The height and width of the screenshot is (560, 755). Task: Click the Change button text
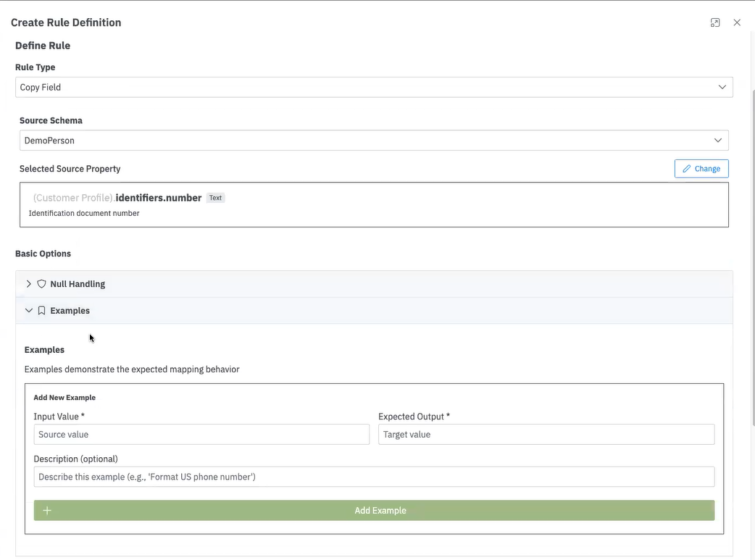coord(707,169)
